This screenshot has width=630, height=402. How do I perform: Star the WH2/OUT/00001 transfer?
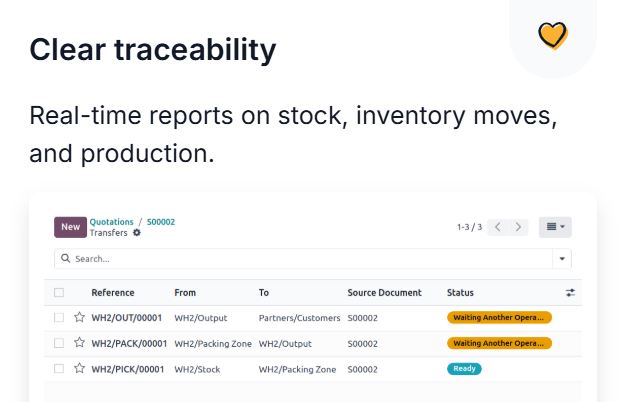click(x=80, y=317)
